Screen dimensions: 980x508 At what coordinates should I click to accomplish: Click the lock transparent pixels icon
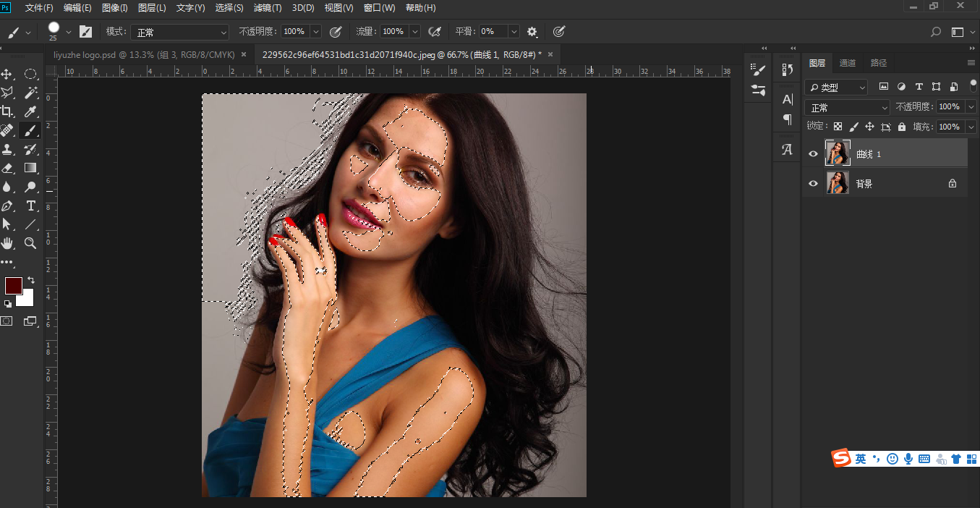pos(838,127)
